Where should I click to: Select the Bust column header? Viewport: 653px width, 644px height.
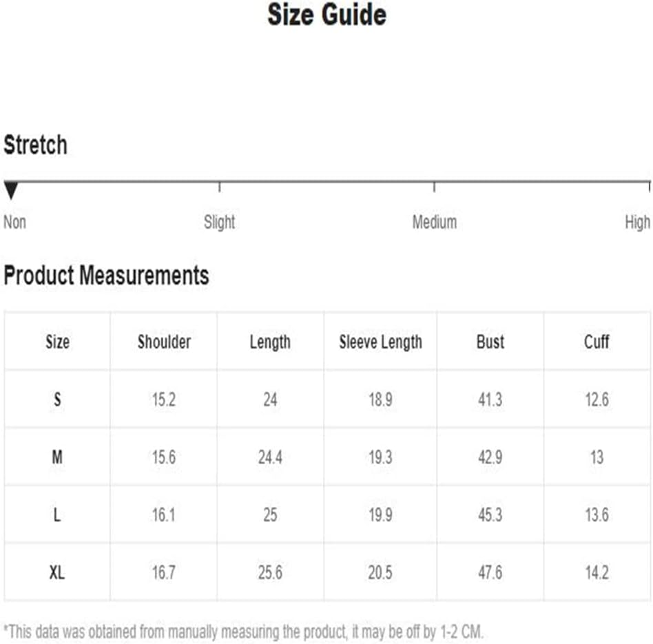[x=490, y=342]
